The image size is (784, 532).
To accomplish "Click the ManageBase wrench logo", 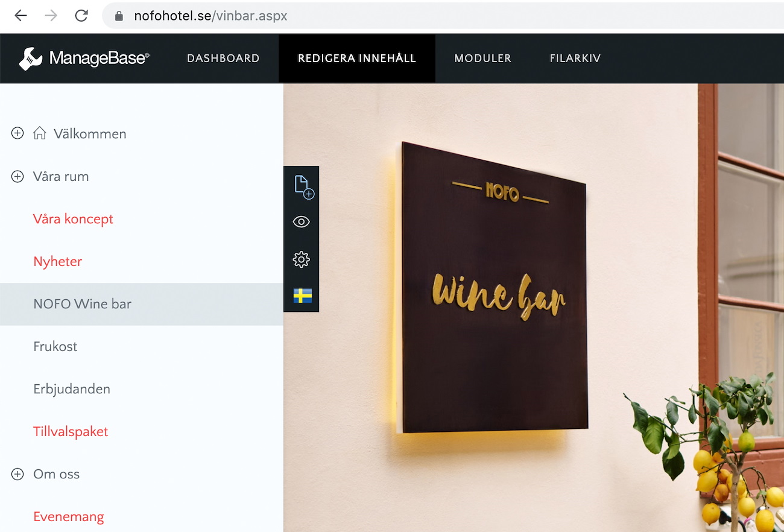I will [x=31, y=59].
